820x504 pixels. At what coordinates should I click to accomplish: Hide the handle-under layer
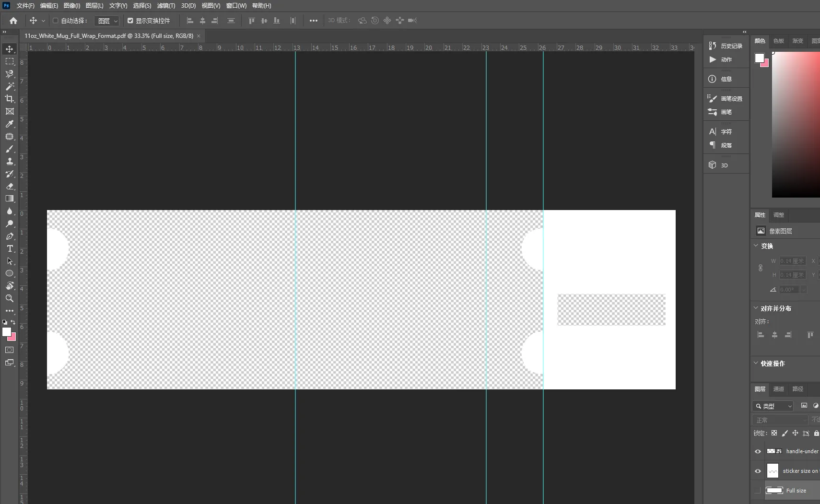tap(758, 451)
